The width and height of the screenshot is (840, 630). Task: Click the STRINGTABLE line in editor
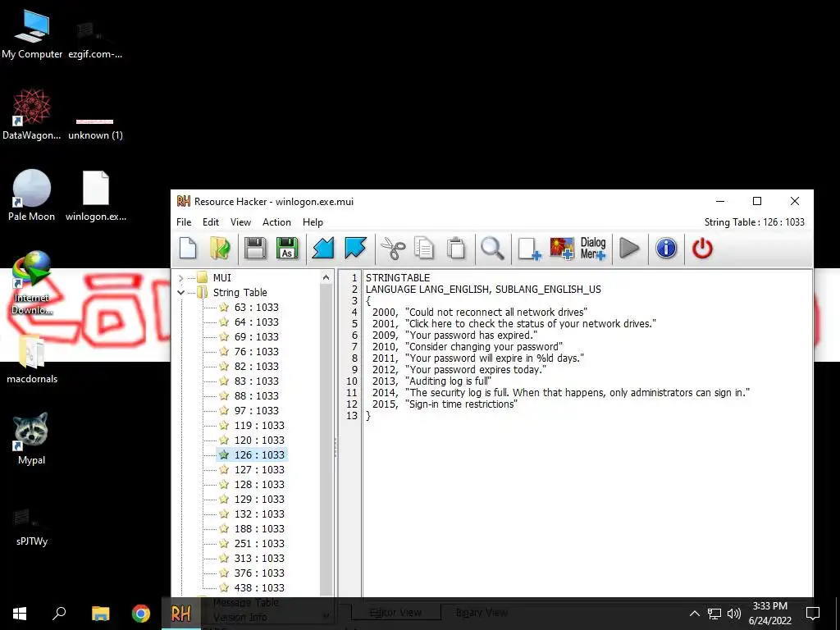(398, 278)
